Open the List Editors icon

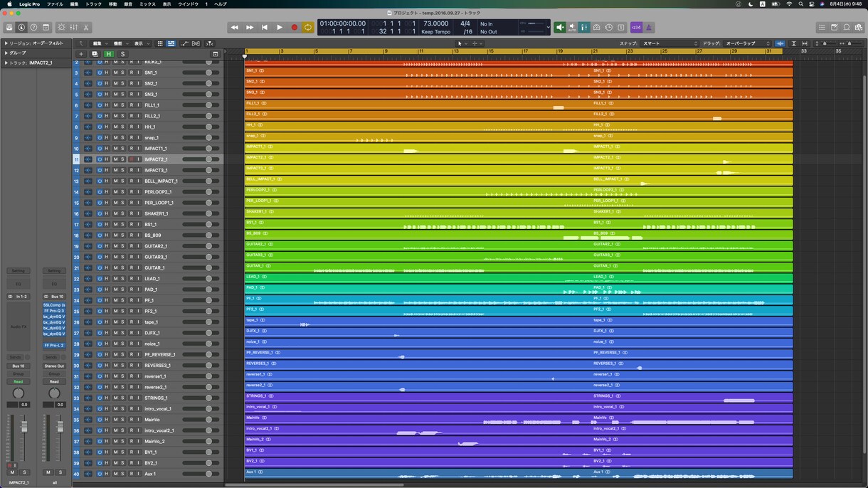click(822, 27)
